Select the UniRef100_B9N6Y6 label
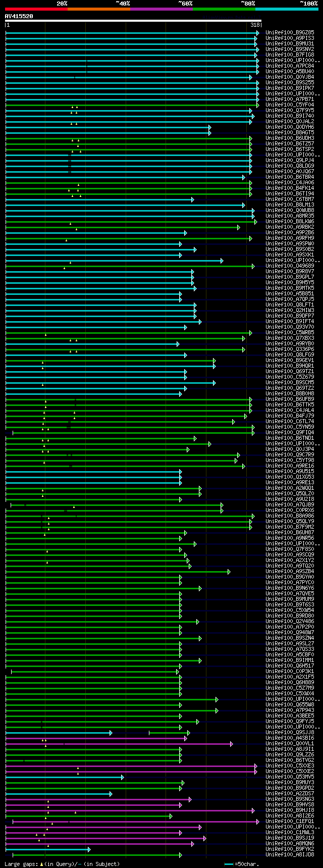 point(290,588)
